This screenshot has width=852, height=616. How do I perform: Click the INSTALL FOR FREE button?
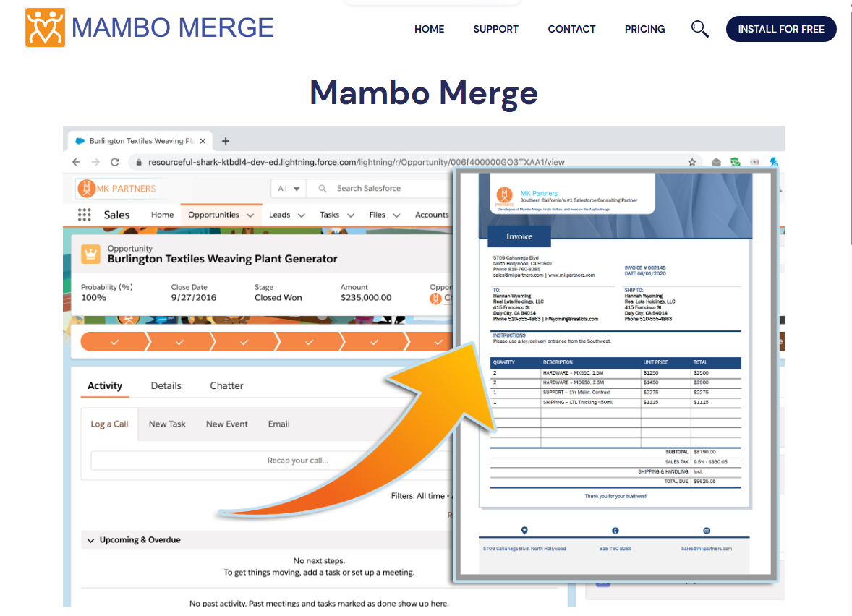(x=781, y=29)
